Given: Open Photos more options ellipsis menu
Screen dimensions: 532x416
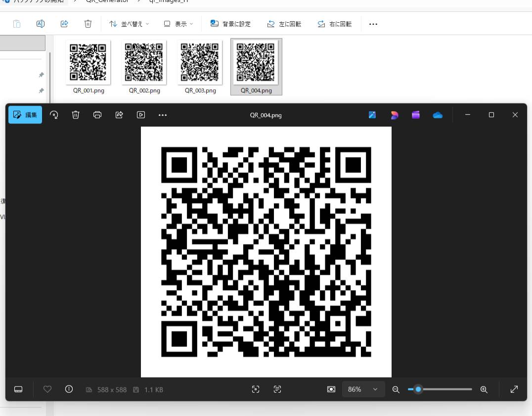Looking at the screenshot, I should (163, 115).
